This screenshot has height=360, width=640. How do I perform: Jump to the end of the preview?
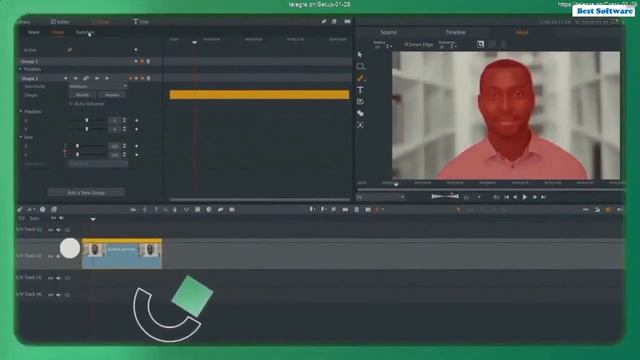(543, 197)
